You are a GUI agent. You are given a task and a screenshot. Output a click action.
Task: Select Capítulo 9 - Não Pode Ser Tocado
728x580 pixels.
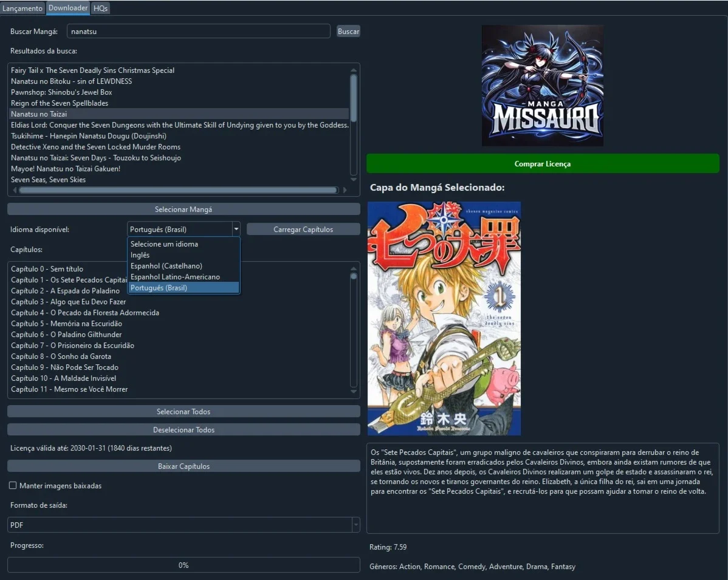pyautogui.click(x=179, y=367)
